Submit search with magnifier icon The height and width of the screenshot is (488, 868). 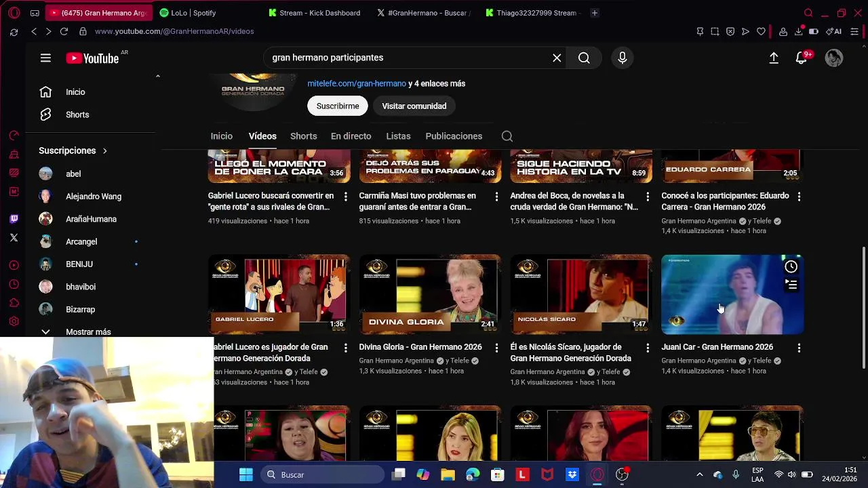[584, 58]
